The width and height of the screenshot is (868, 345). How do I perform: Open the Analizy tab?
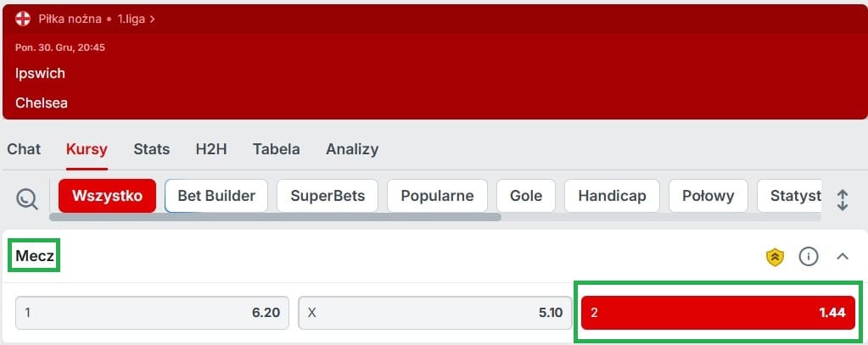(352, 149)
